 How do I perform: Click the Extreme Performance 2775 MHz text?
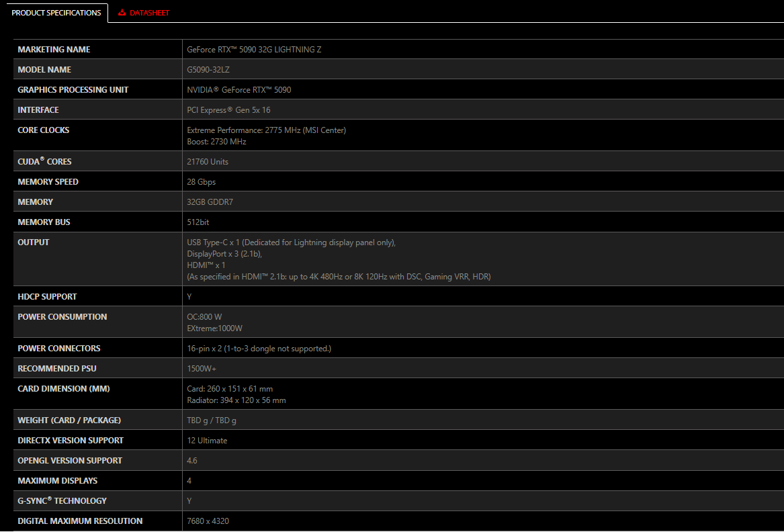pos(266,130)
